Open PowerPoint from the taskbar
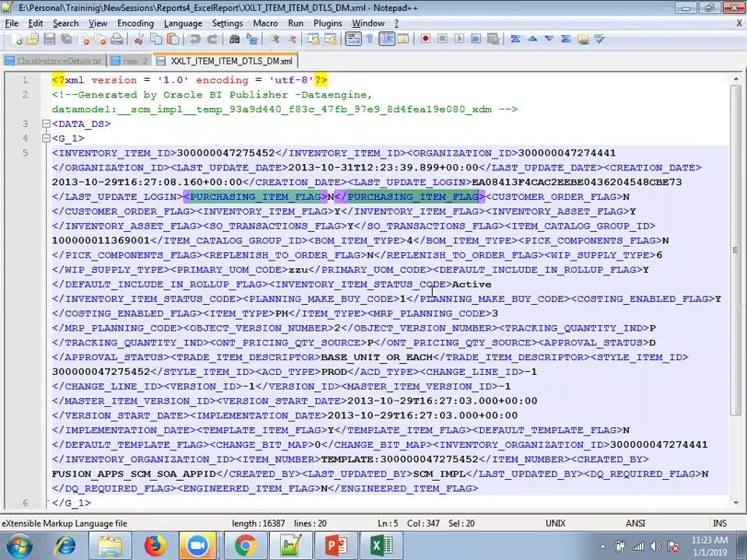Screen dimensions: 747x560 (336, 546)
